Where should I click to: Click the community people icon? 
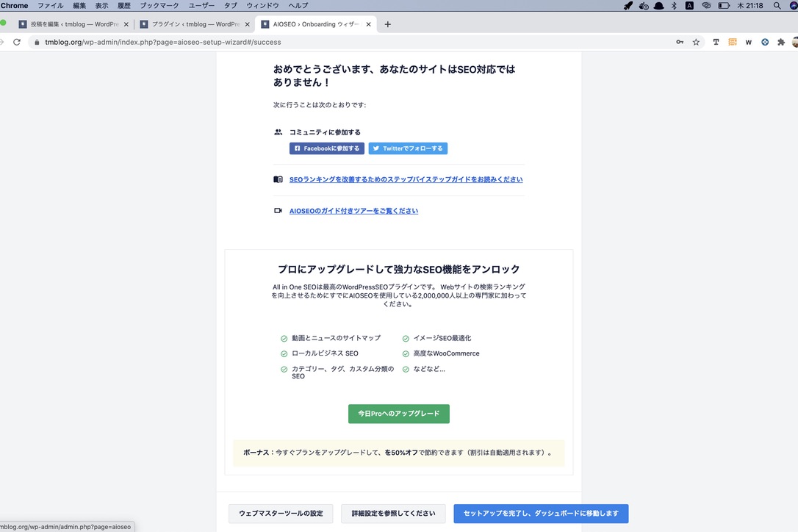[x=278, y=132]
